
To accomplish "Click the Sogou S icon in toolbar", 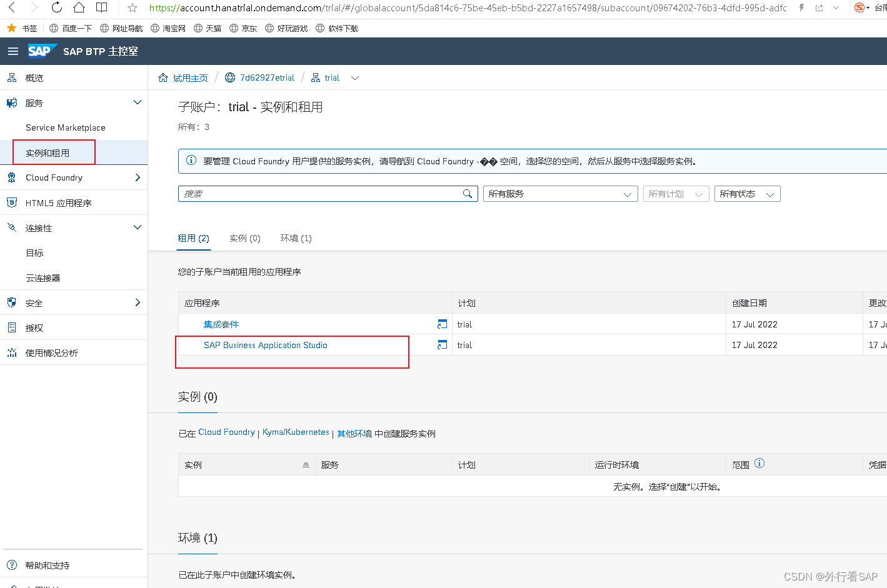I will (x=859, y=7).
